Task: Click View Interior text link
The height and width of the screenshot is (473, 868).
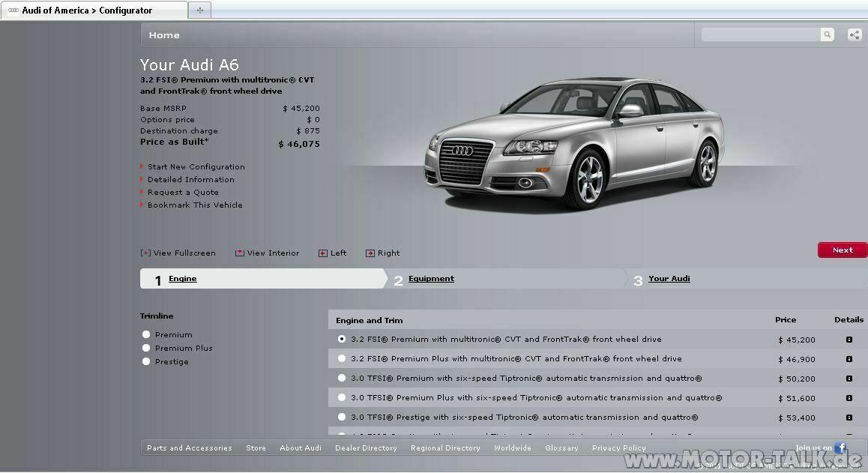Action: 273,253
